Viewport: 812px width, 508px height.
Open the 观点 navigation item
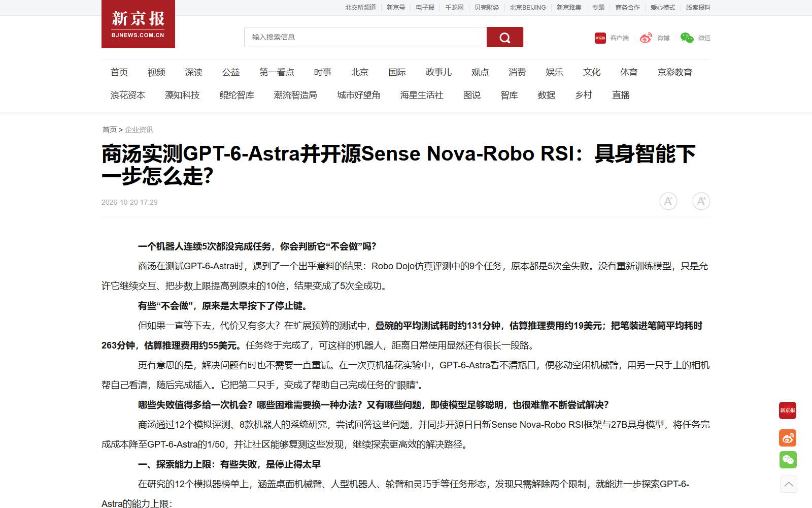pos(480,72)
